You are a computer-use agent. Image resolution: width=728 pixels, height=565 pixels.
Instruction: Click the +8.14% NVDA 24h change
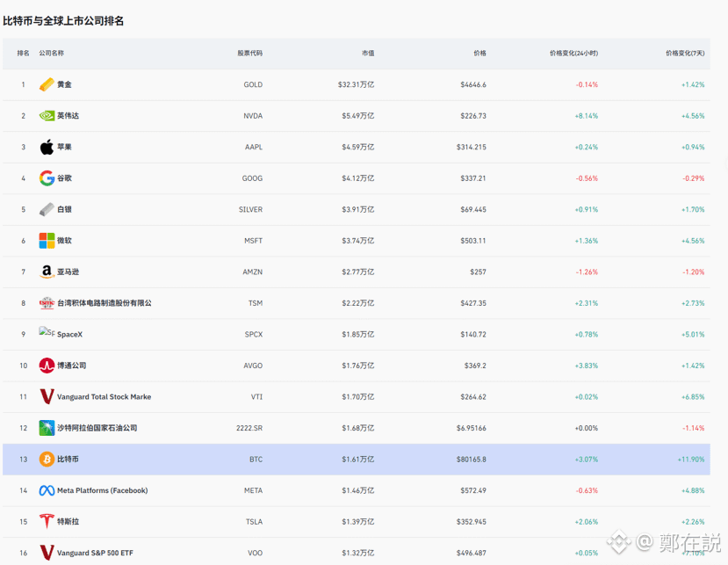[x=587, y=116]
